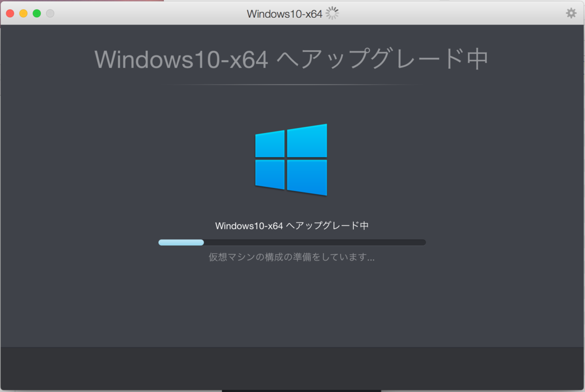The width and height of the screenshot is (585, 392).
Task: Click the label Windows10-x64 へアップグレード中 above the bar
Action: click(292, 225)
